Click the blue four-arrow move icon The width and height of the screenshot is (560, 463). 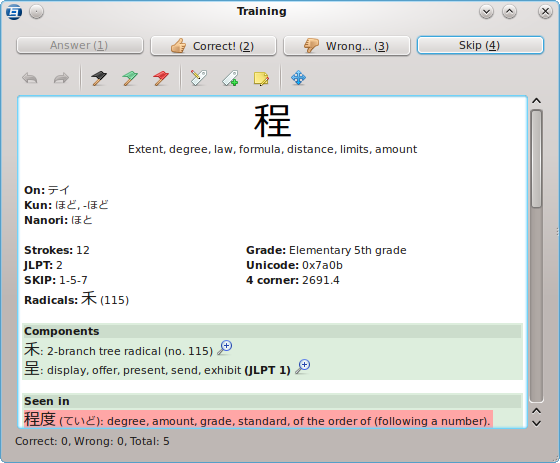(x=298, y=78)
